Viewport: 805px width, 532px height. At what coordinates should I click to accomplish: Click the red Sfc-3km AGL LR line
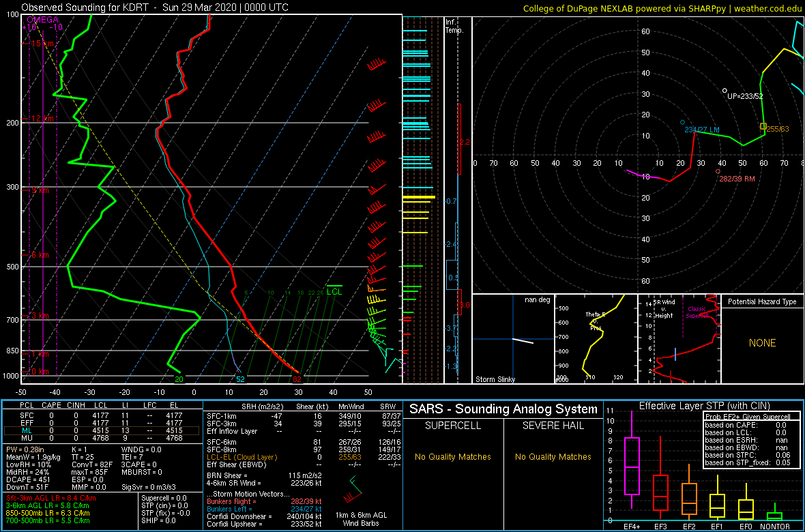(x=51, y=498)
